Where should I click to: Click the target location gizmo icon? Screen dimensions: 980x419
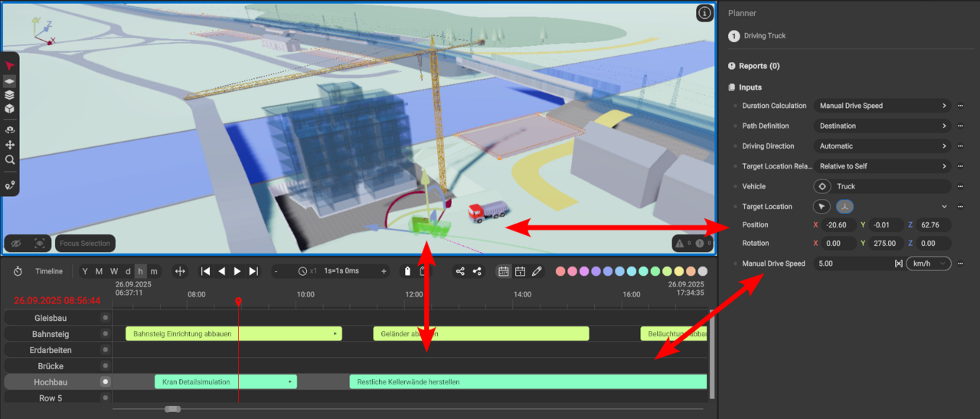point(844,207)
